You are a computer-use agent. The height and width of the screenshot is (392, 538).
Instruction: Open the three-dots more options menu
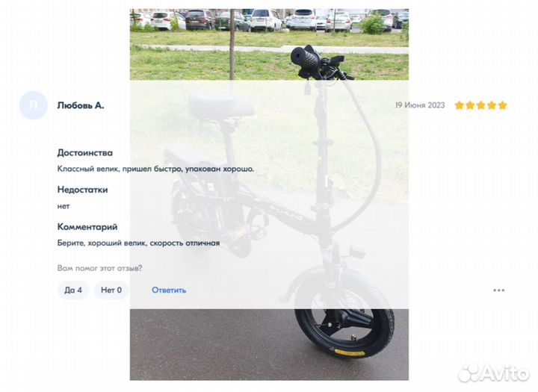(x=498, y=290)
